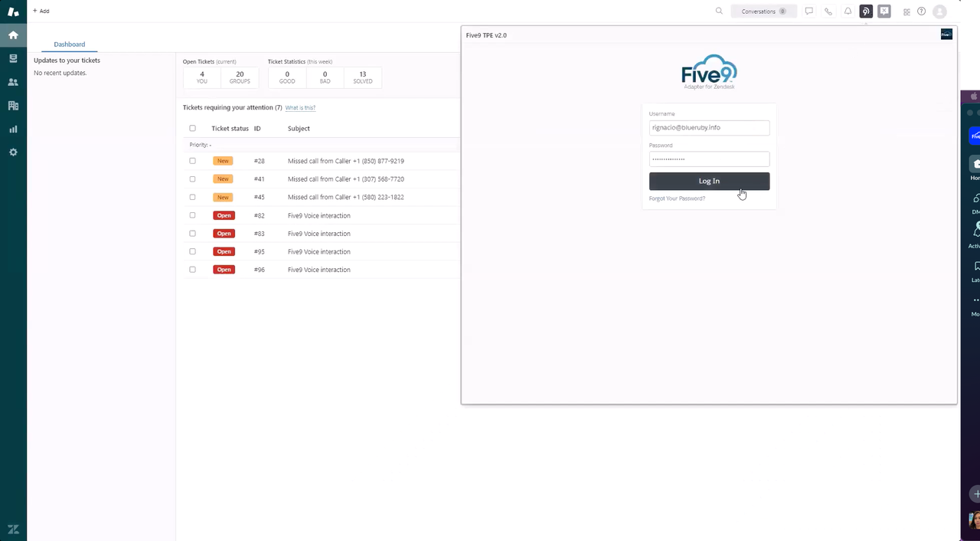Open the Reporting bar chart icon
Image resolution: width=980 pixels, height=541 pixels.
(13, 130)
